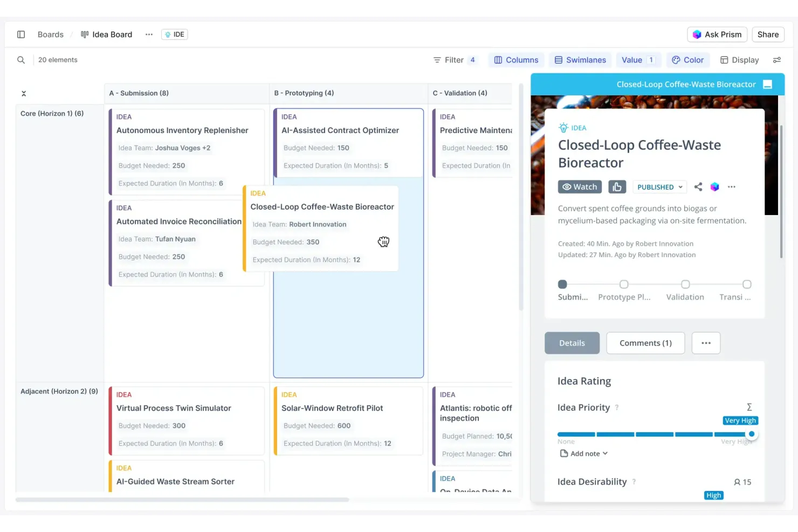Select the Transition stage marker
Screen dimensions: 798x532
coord(747,284)
